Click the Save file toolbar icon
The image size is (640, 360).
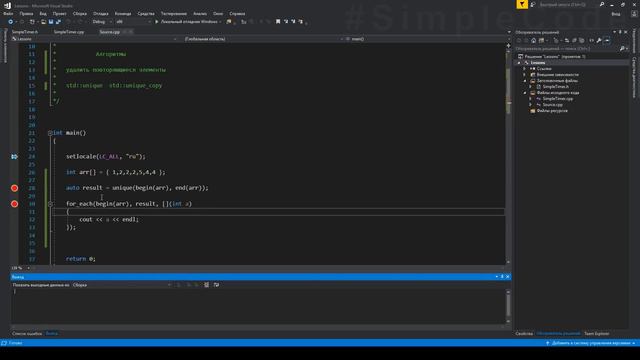tap(51, 22)
